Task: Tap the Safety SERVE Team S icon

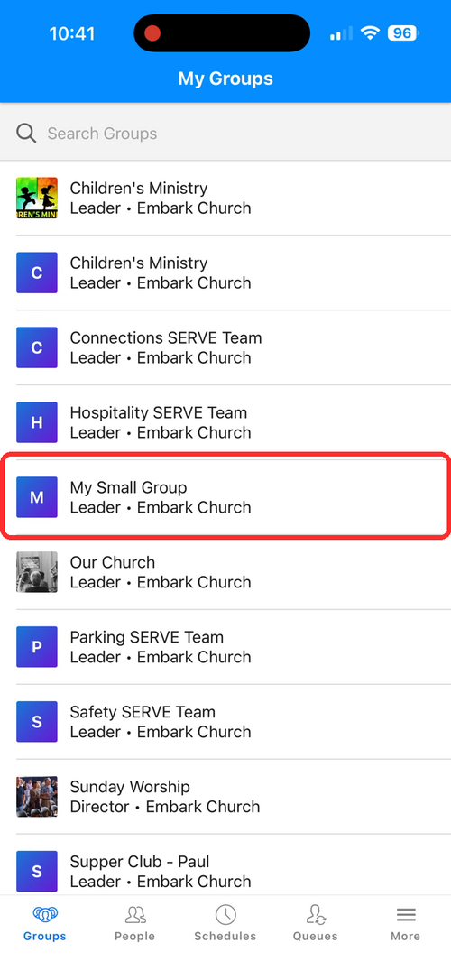Action: click(x=37, y=722)
